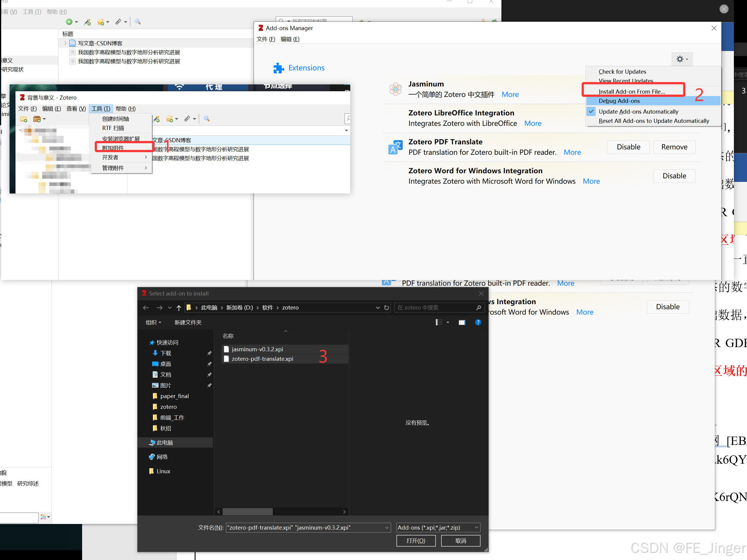Click the 文件名 input field

[x=308, y=527]
